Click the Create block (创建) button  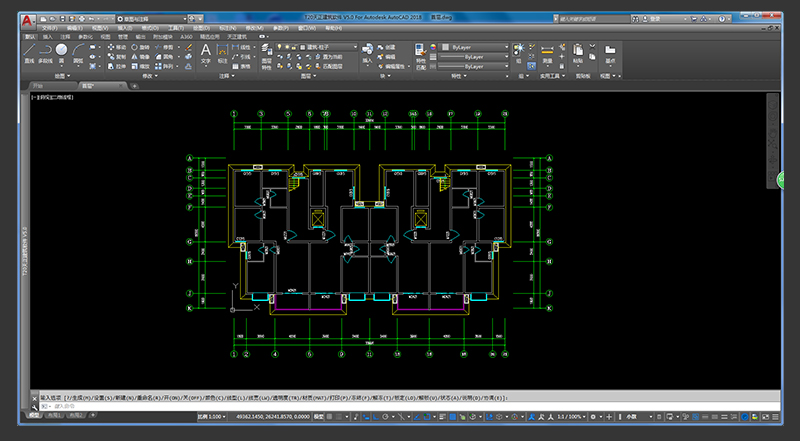[387, 47]
